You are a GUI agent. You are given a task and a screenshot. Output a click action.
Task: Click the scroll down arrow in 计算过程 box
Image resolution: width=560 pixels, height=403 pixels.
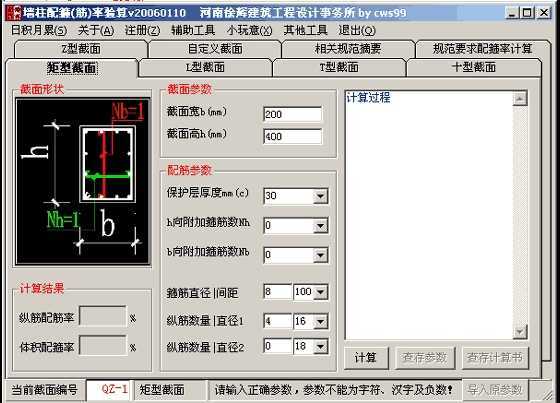520,332
